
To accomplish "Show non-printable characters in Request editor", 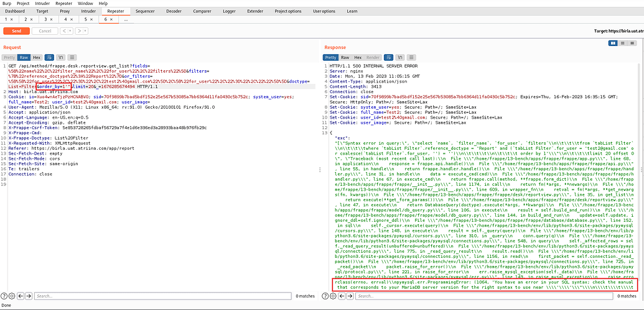I will click(x=61, y=57).
